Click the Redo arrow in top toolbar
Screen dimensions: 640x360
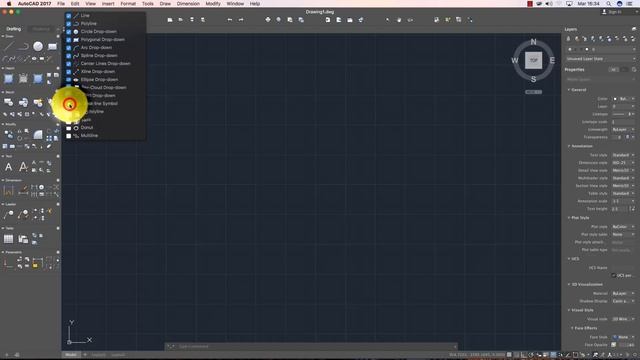(x=241, y=20)
